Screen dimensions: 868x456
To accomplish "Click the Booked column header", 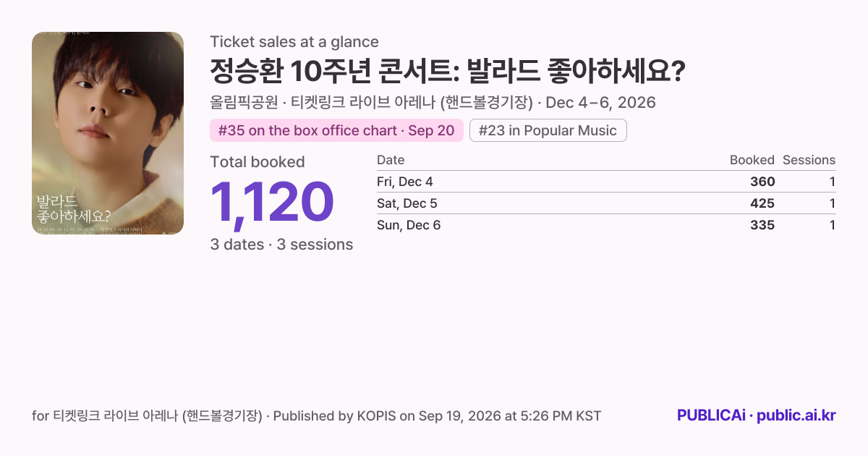I will coord(752,160).
